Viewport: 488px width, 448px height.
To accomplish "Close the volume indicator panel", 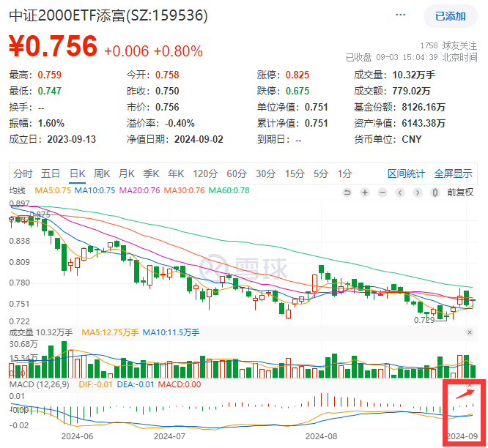I will coord(470,332).
